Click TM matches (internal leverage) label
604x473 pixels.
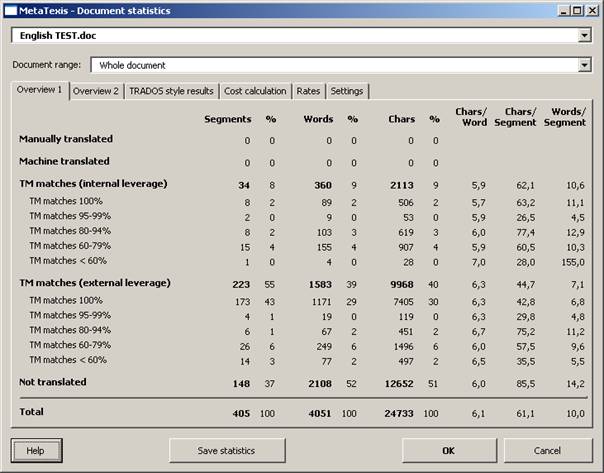(x=93, y=184)
